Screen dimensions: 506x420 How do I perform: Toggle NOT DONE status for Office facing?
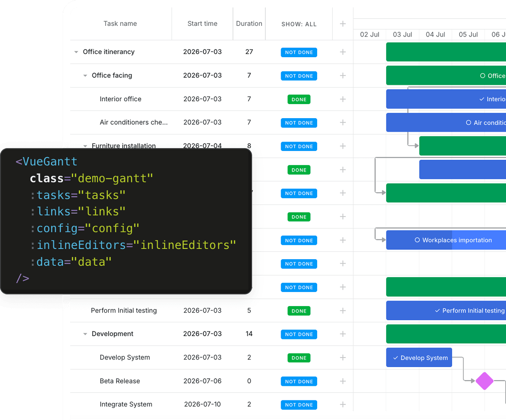point(299,76)
